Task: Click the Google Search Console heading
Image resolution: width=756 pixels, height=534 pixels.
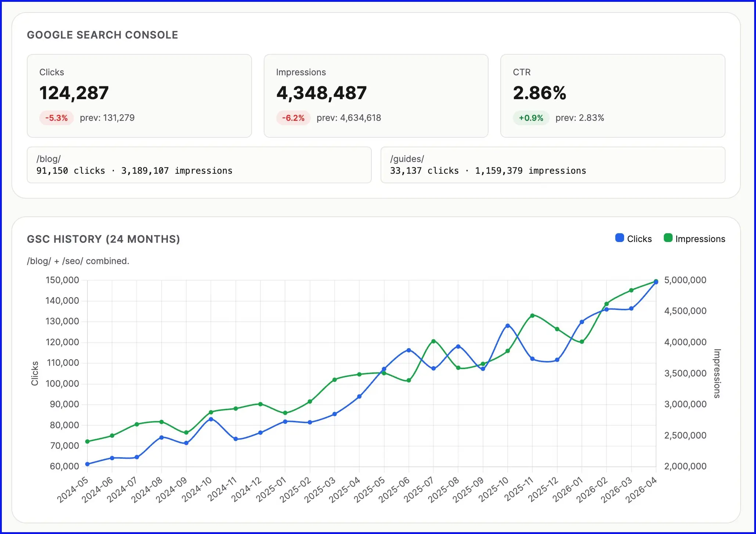Action: [102, 35]
